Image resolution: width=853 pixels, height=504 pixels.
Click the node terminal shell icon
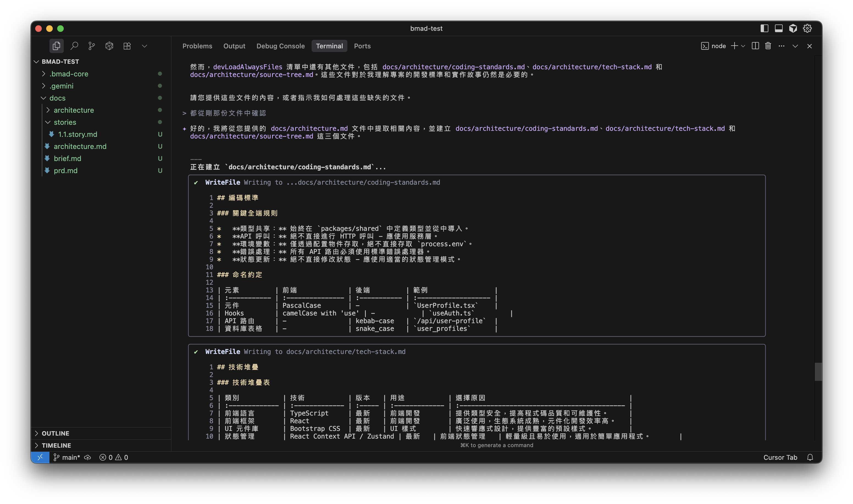coord(705,46)
